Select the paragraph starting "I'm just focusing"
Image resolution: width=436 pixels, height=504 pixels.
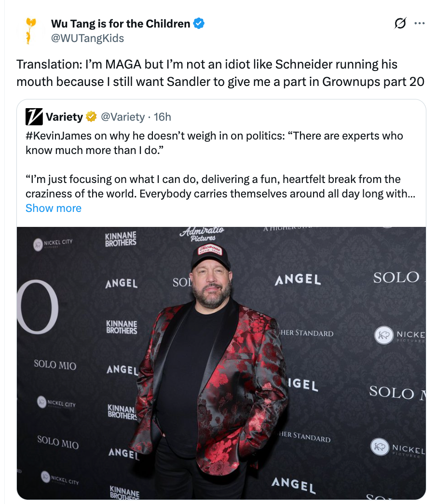coord(213,180)
